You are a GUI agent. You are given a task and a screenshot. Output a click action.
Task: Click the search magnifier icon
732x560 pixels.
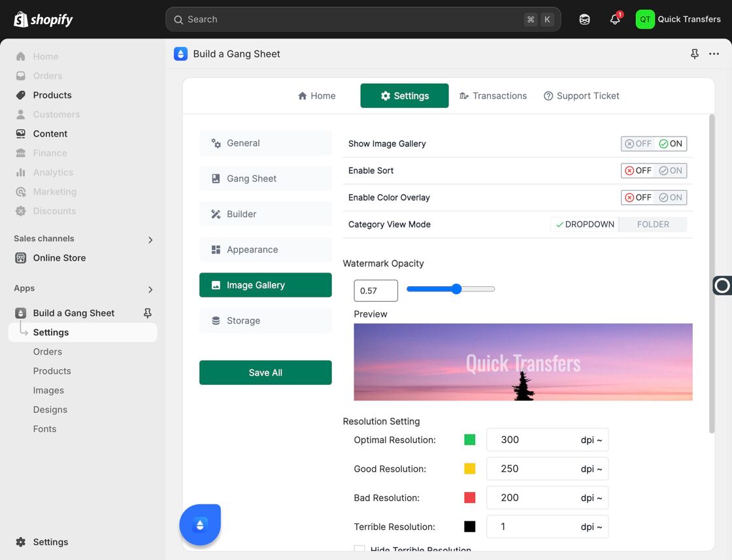click(178, 20)
